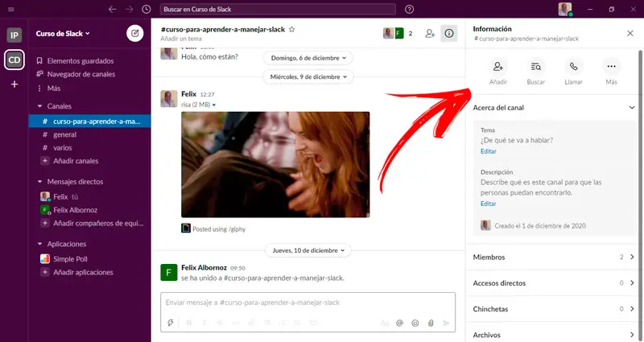Open shortcuts lightning icon in composer
Image resolution: width=644 pixels, height=342 pixels.
coord(170,323)
